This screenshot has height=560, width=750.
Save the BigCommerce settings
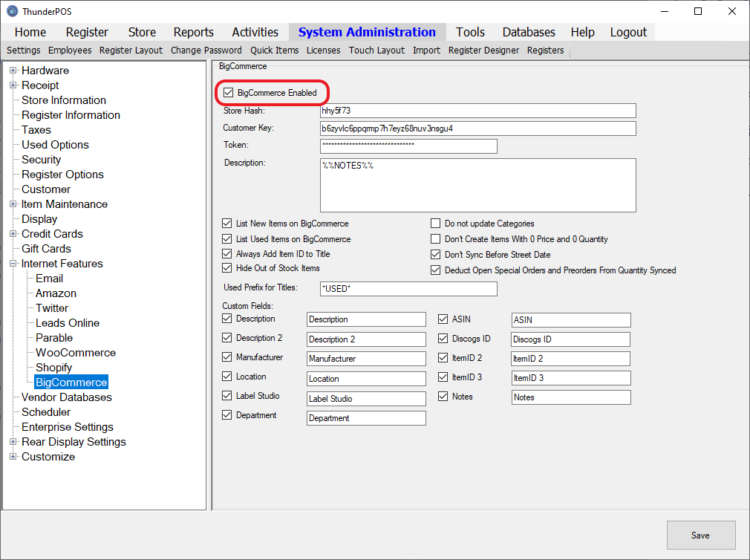coord(700,535)
